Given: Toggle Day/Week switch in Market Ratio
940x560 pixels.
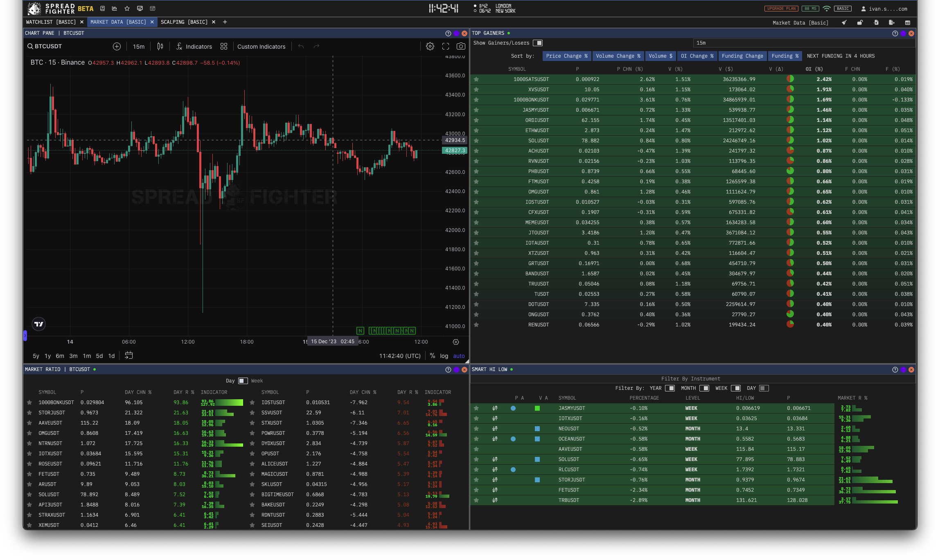Looking at the screenshot, I should (243, 381).
